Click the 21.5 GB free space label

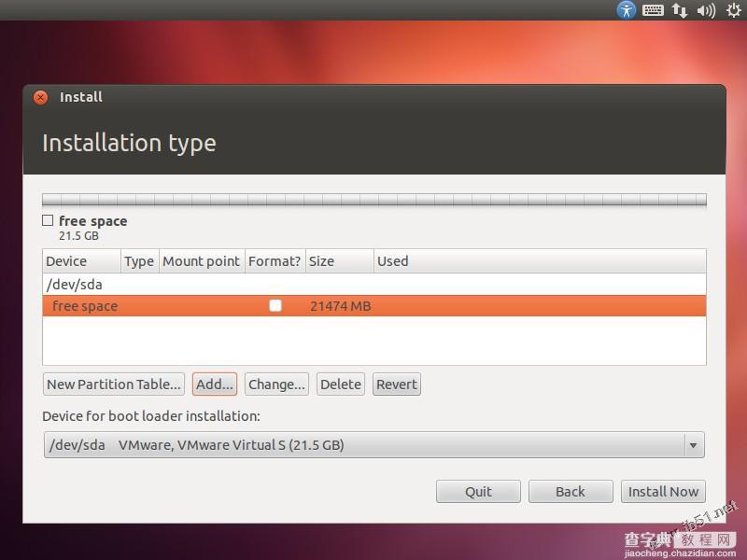pyautogui.click(x=78, y=236)
